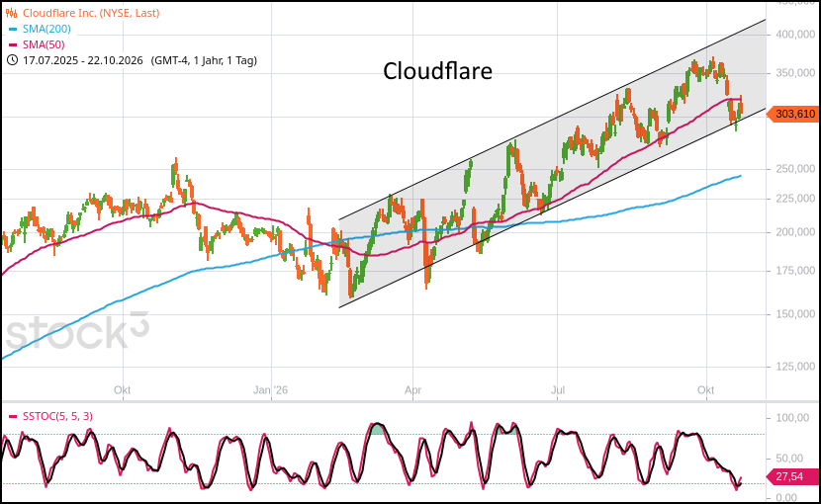Click the Apr time axis label
The width and height of the screenshot is (821, 504).
click(x=412, y=390)
